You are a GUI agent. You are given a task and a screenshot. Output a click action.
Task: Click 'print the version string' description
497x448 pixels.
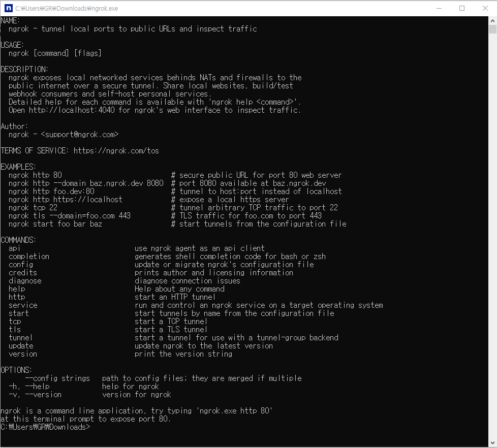pos(183,354)
